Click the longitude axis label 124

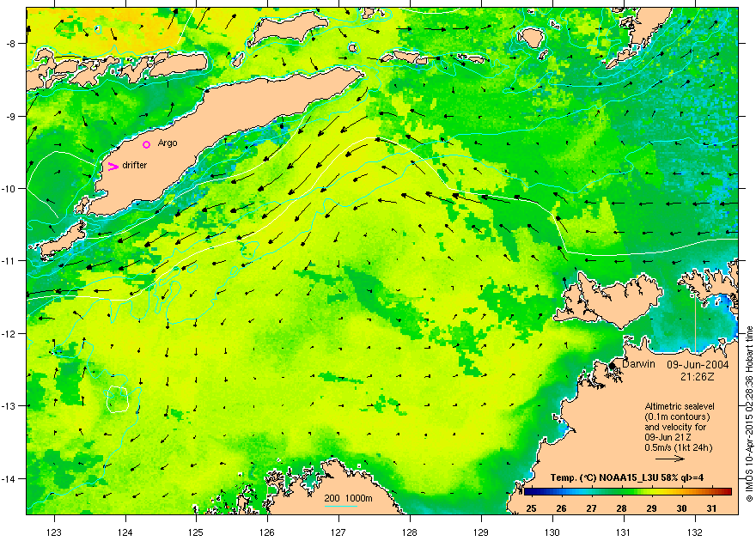pyautogui.click(x=125, y=532)
